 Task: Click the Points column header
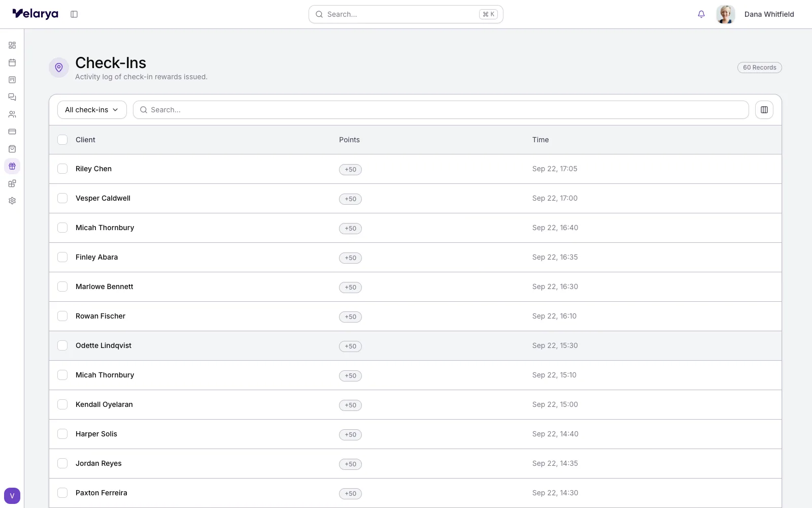pyautogui.click(x=349, y=140)
